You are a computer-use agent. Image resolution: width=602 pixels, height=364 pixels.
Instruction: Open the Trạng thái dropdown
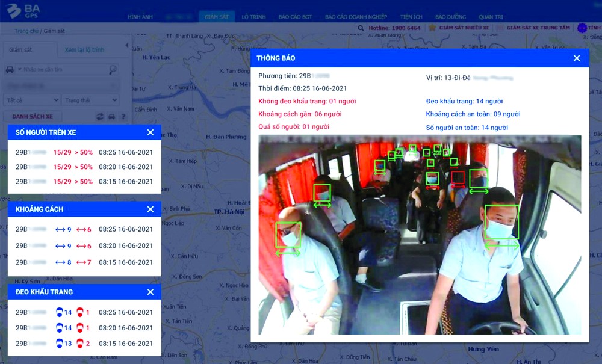[90, 100]
